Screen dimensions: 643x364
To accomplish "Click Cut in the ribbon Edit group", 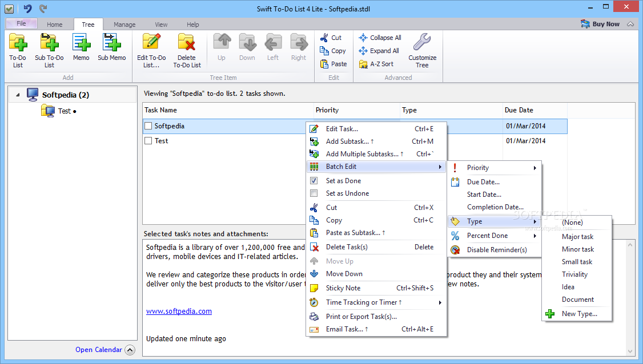I will click(x=331, y=38).
